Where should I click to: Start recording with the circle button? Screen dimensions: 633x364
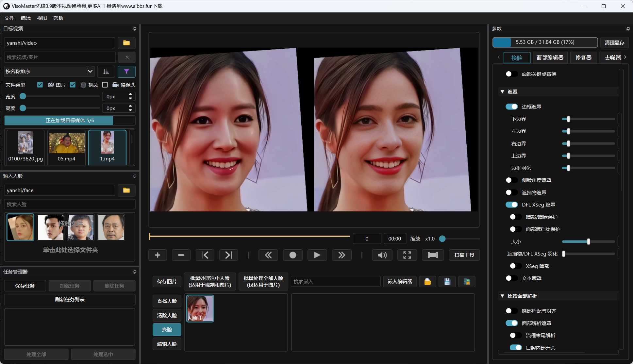pos(293,255)
